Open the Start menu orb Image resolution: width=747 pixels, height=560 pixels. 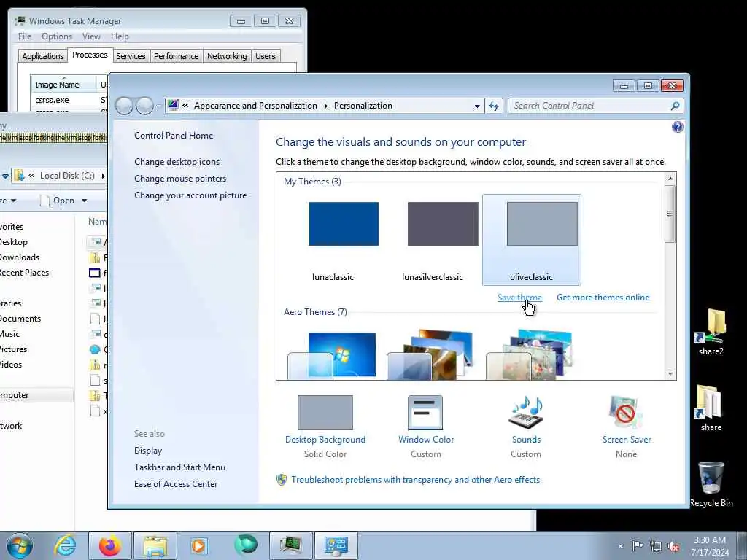(x=20, y=545)
